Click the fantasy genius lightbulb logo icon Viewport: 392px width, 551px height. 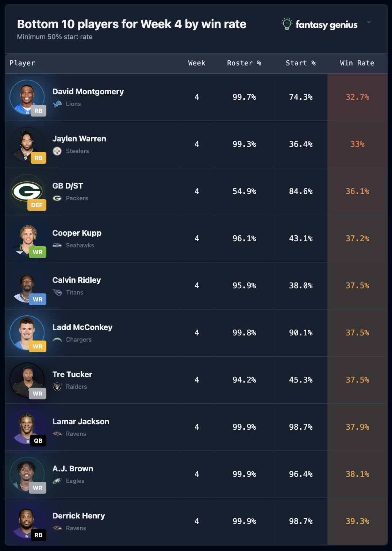click(287, 24)
